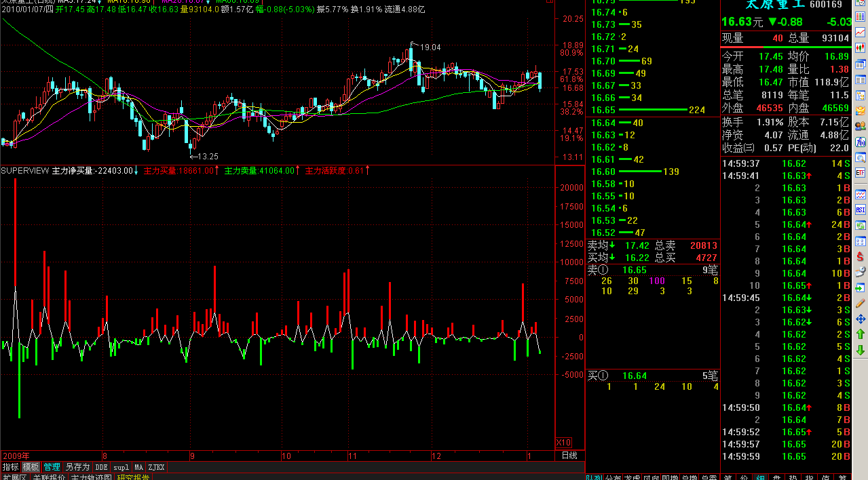The height and width of the screenshot is (480, 868).
Task: Switch to the MA indicator tab
Action: pyautogui.click(x=138, y=467)
